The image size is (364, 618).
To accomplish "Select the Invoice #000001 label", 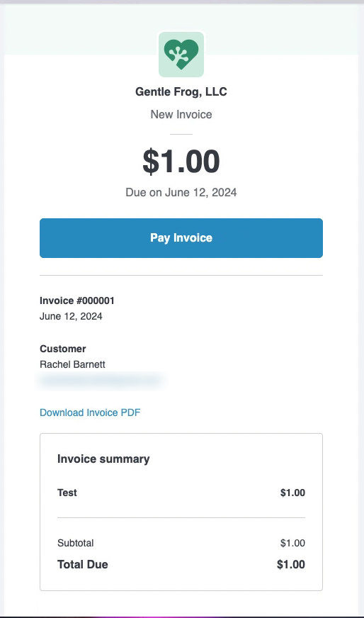I will click(77, 300).
